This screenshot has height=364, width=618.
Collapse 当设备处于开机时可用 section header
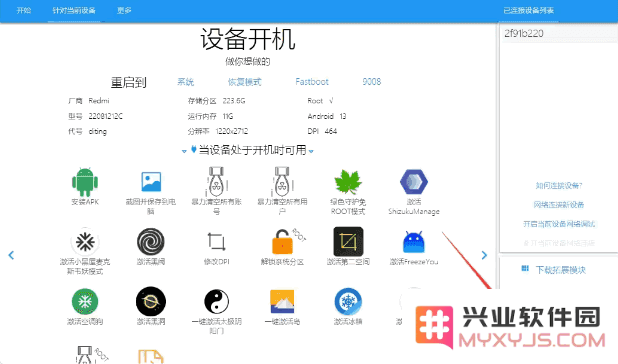[248, 150]
